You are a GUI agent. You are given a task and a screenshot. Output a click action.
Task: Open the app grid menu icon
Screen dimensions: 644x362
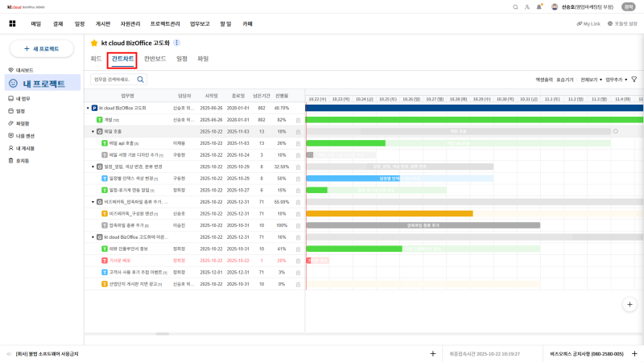pos(12,24)
